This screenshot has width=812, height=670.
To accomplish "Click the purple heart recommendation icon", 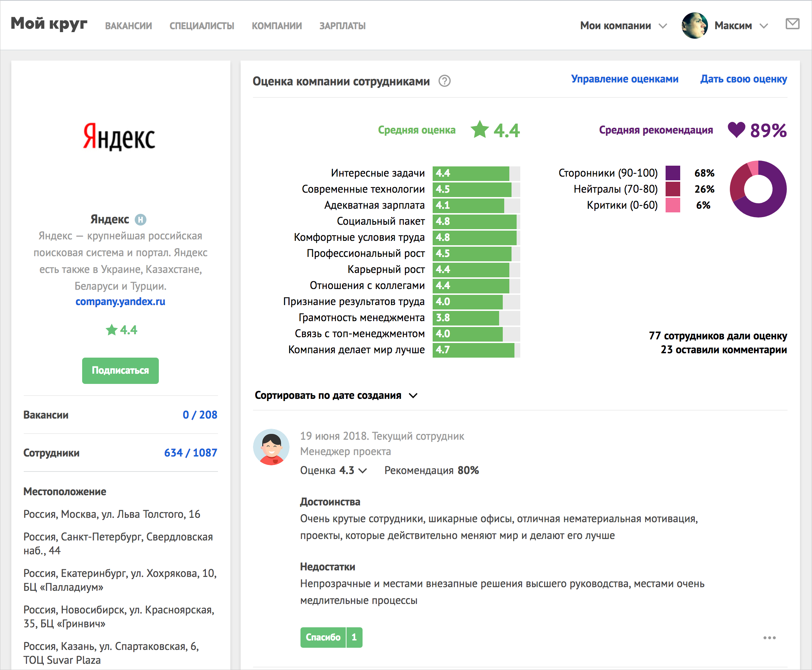I will coord(736,130).
